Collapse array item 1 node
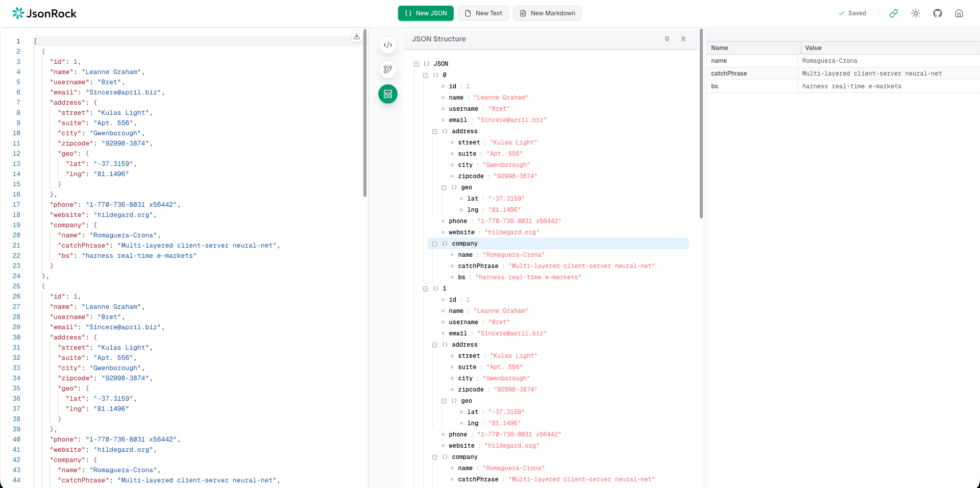The width and height of the screenshot is (980, 488). (426, 288)
